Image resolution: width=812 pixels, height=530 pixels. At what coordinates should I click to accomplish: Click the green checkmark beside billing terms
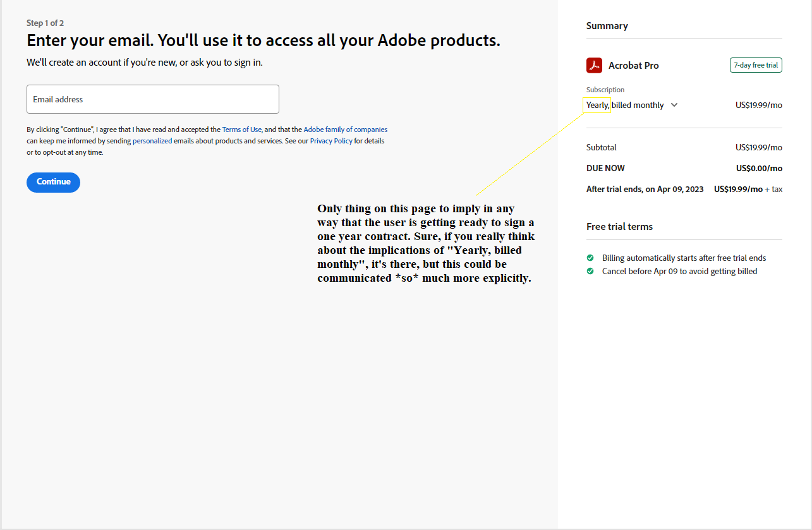(x=590, y=258)
